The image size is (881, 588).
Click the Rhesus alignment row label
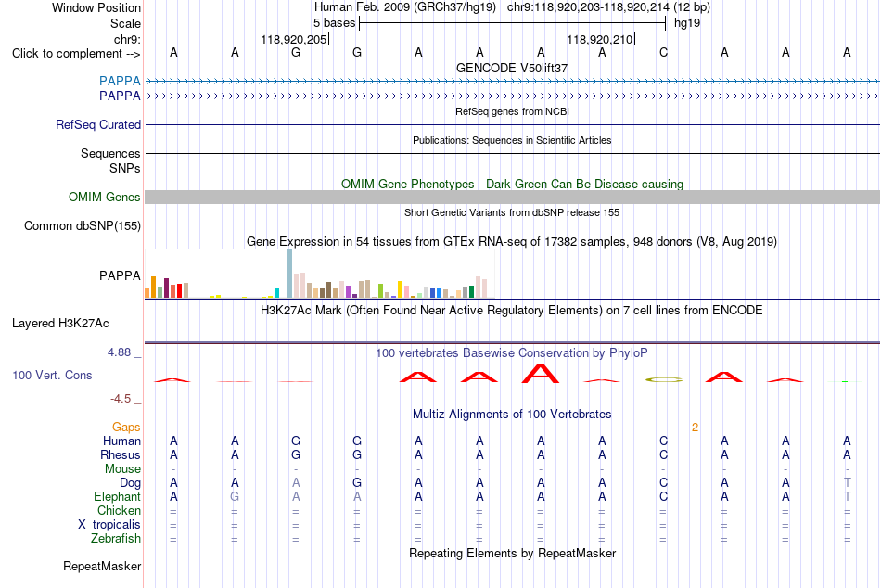pyautogui.click(x=121, y=454)
